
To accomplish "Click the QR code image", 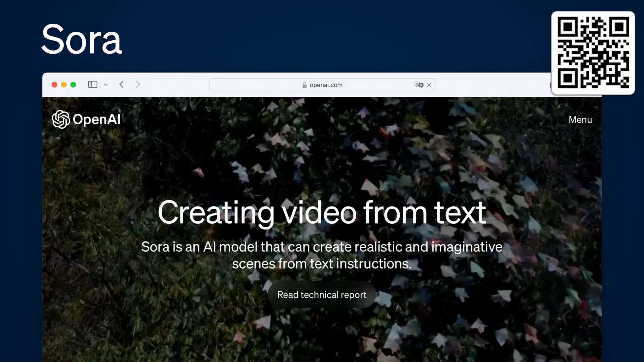I will pyautogui.click(x=593, y=53).
